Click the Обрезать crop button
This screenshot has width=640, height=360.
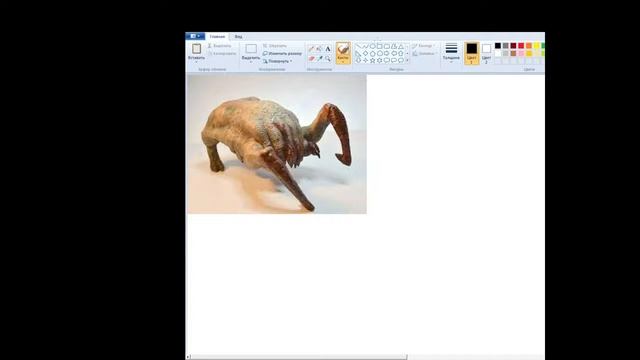(275, 46)
